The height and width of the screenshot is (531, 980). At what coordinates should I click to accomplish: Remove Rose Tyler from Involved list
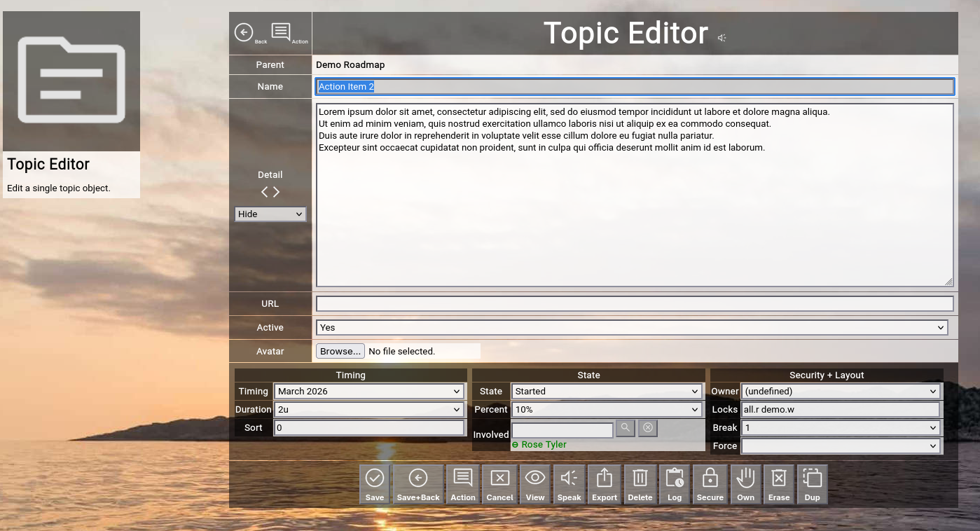516,445
